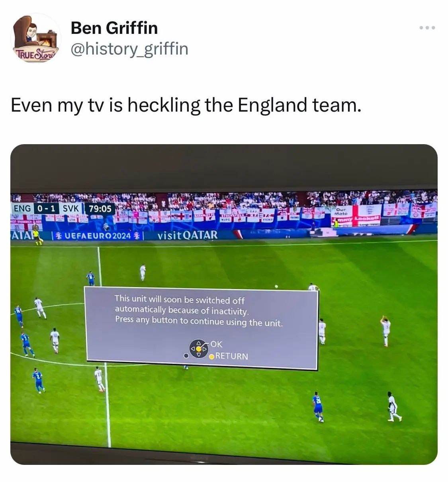Viewport: 448px width, 482px height.
Task: Click the small grey dot left of d-pad
Action: 185,355
